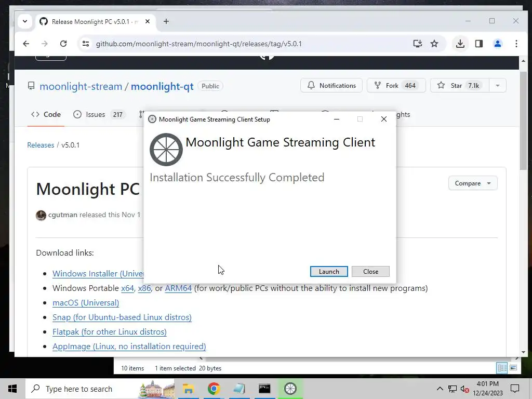Open Chrome three-dot menu
Image resolution: width=532 pixels, height=399 pixels.
coord(516,44)
